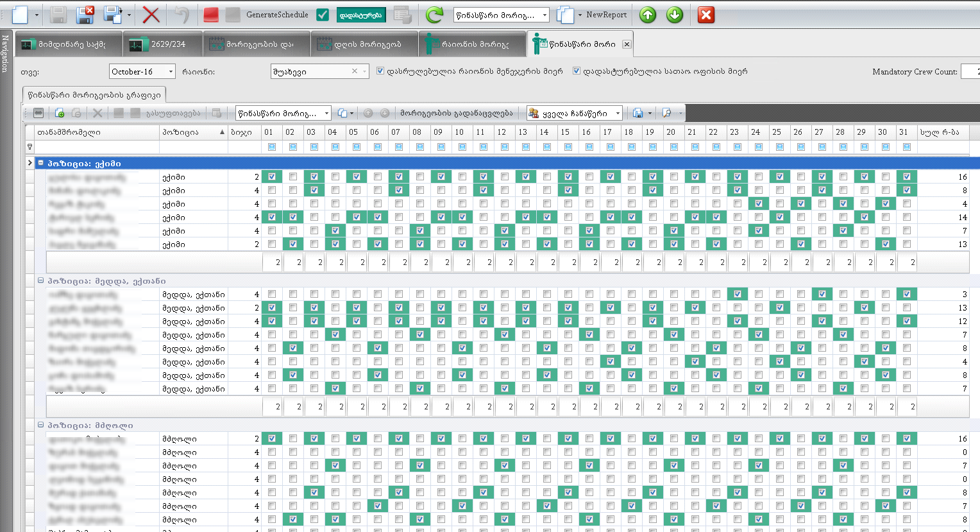Viewport: 980px width, 532px height.
Task: Select წინასწარი მორიგეობის გრაფიკი sub-tab
Action: 94,94
